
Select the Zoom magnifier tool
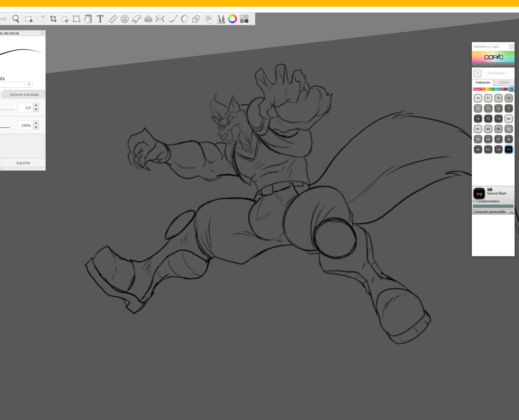16,19
